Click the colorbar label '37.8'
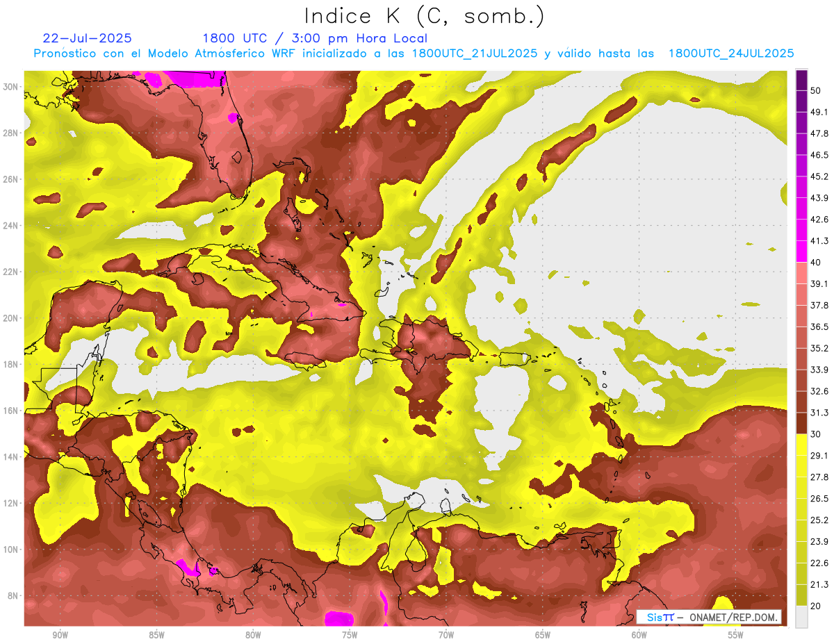The height and width of the screenshot is (644, 834). (x=819, y=305)
